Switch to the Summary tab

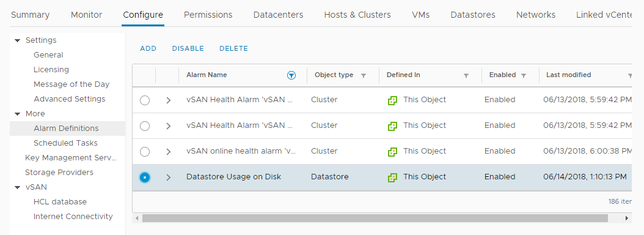pyautogui.click(x=30, y=15)
